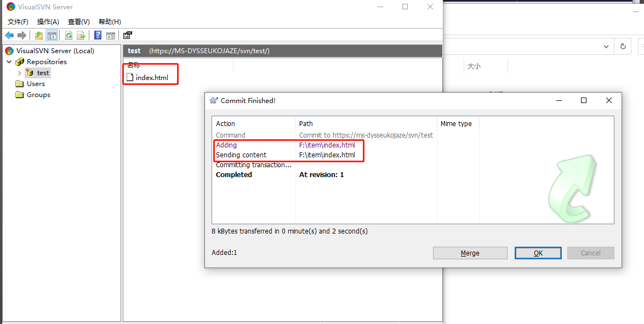Open the address bar dropdown arrow

606,47
